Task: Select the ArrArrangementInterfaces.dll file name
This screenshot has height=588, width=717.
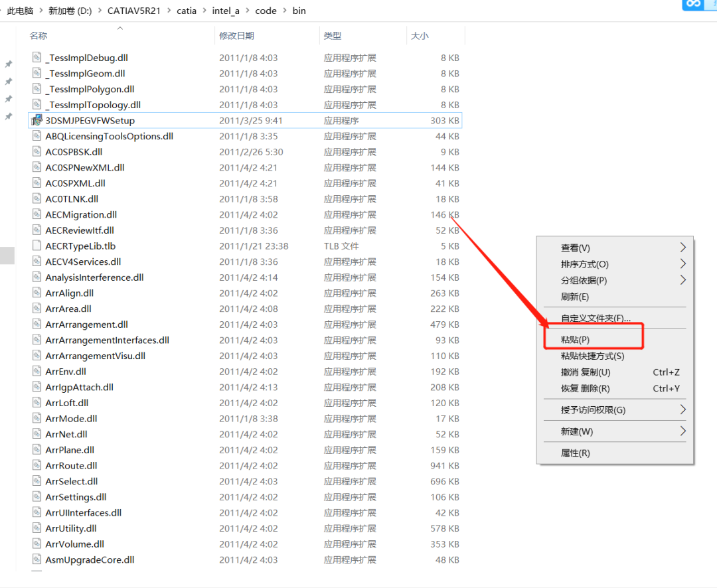Action: click(107, 340)
